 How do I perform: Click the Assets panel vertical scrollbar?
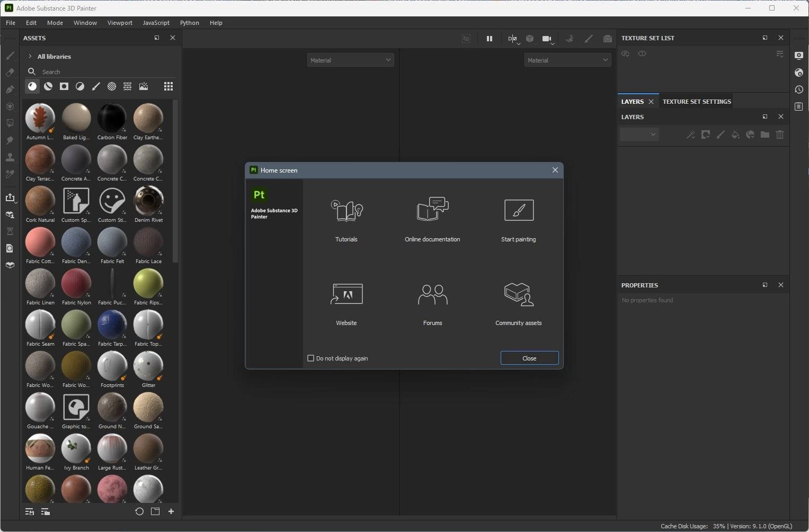coord(175,181)
